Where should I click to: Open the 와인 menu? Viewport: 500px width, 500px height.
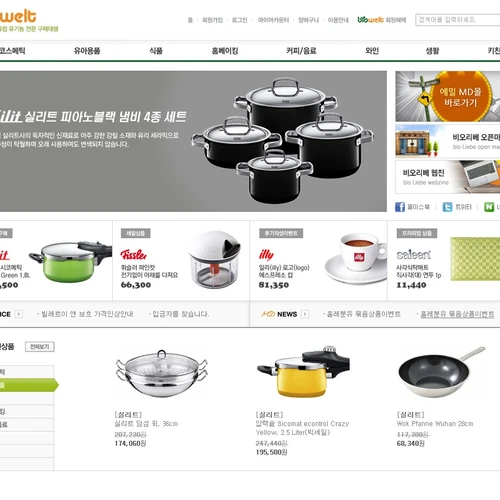click(372, 51)
